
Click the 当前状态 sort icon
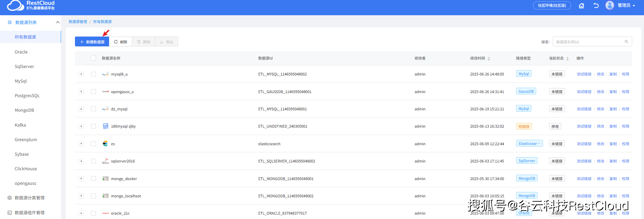[567, 59]
